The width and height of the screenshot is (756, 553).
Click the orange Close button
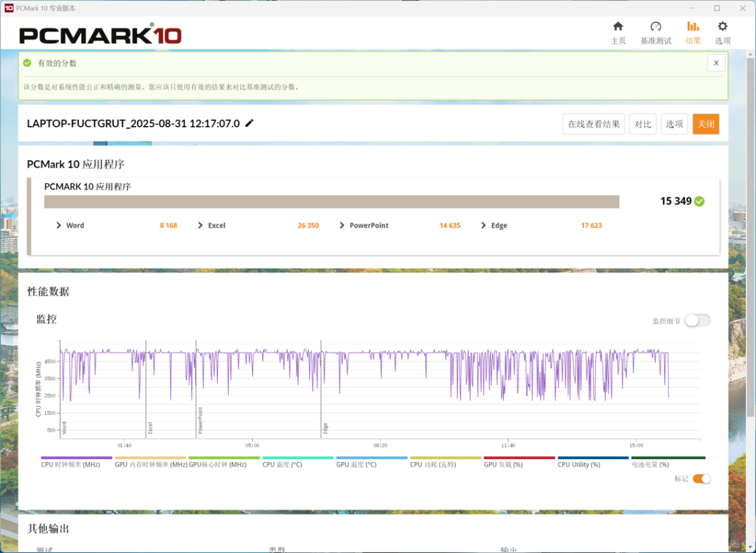click(x=706, y=124)
